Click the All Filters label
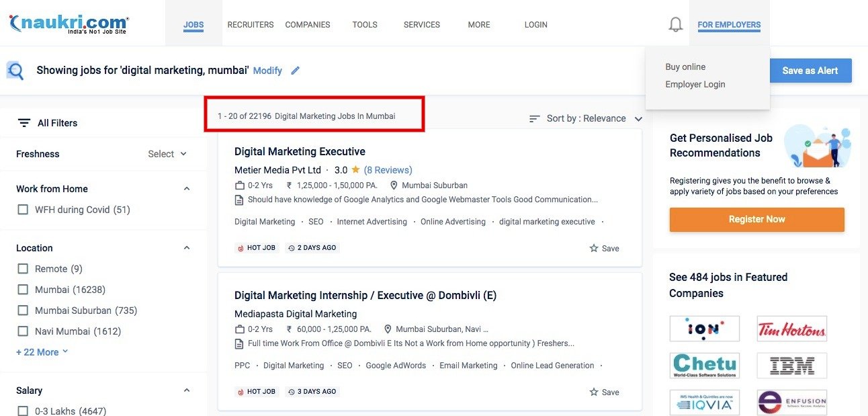This screenshot has width=868, height=416. click(x=57, y=123)
